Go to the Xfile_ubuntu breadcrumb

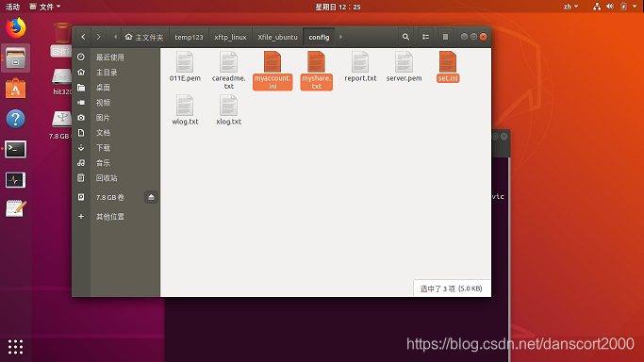click(x=277, y=37)
